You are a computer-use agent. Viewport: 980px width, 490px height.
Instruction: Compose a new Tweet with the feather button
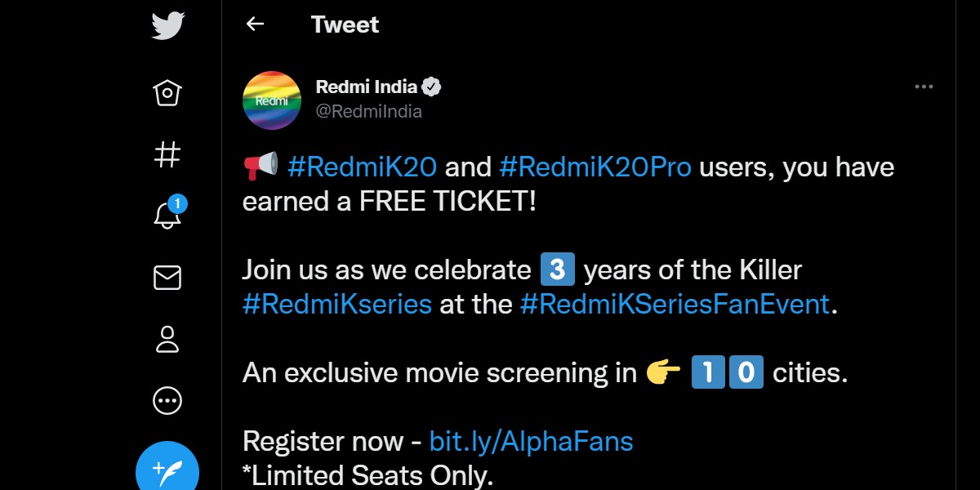(x=167, y=467)
